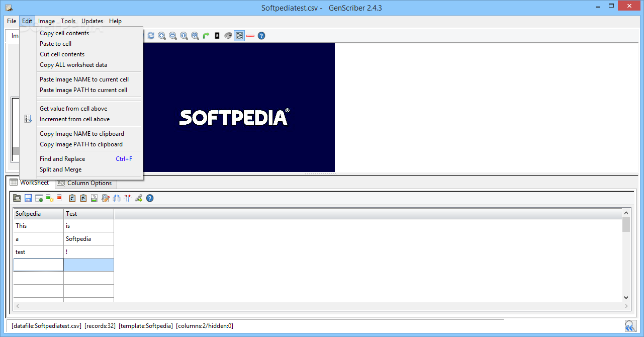Open the color palette tool

click(228, 36)
